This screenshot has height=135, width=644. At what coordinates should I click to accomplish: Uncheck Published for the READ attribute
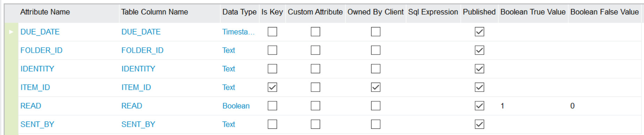coord(480,106)
